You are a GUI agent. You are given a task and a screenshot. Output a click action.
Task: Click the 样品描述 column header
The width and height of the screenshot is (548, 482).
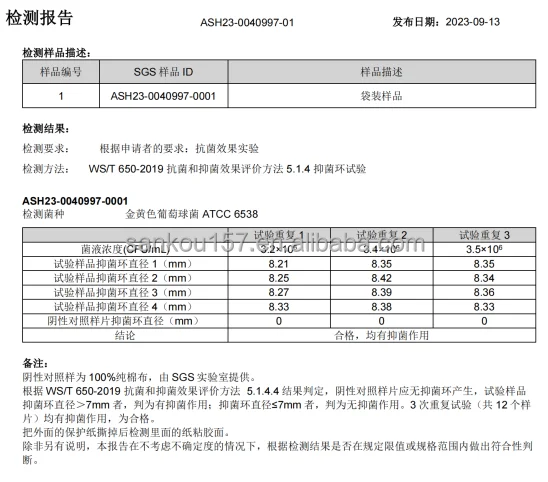click(382, 72)
